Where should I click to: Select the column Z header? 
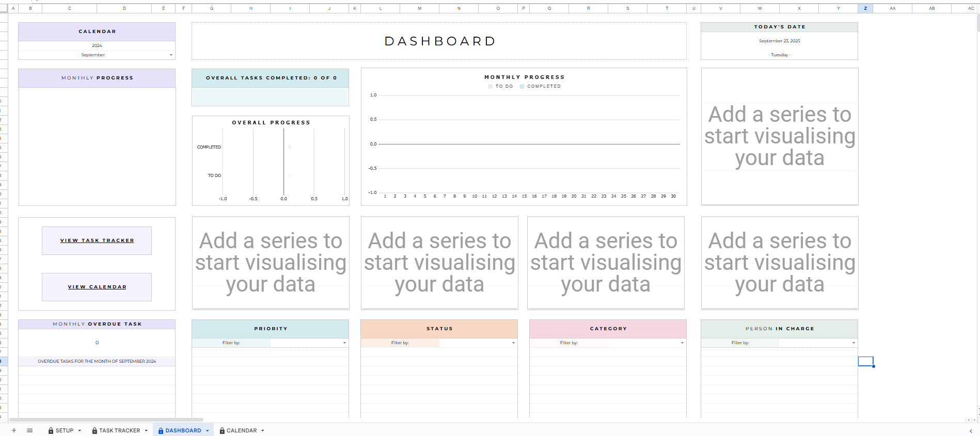[x=865, y=8]
